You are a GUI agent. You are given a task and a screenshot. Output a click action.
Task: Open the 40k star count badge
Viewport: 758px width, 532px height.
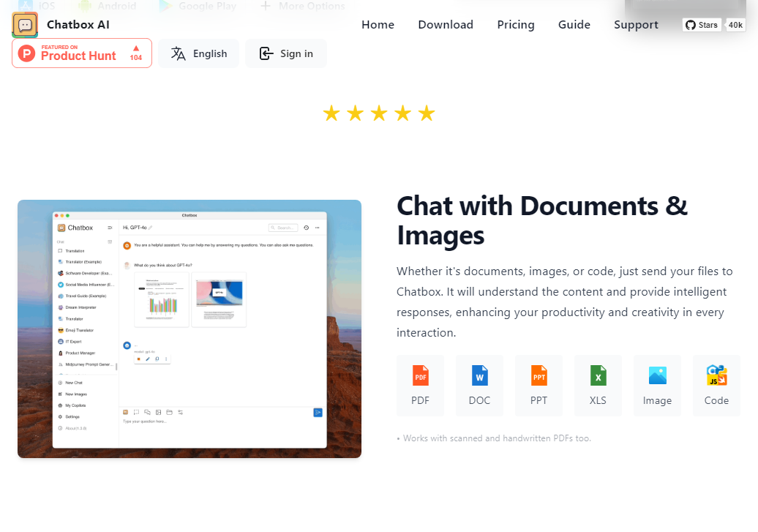735,25
